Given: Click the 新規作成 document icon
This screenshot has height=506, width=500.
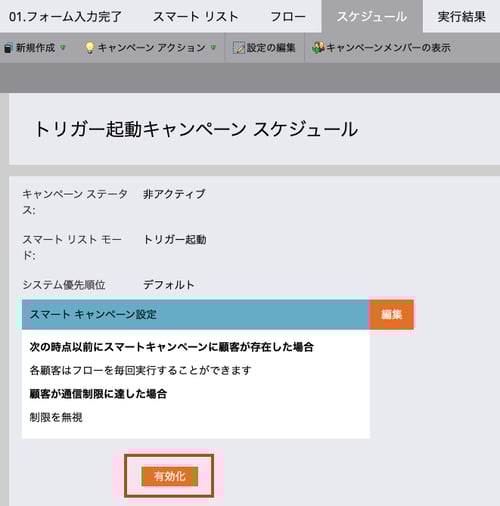Looking at the screenshot, I should click(9, 48).
